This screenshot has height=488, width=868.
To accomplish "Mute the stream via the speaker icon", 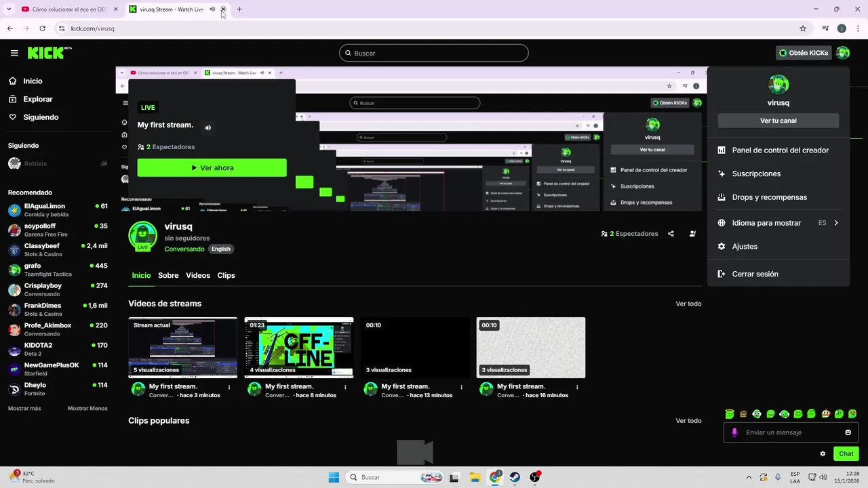I will (x=208, y=127).
